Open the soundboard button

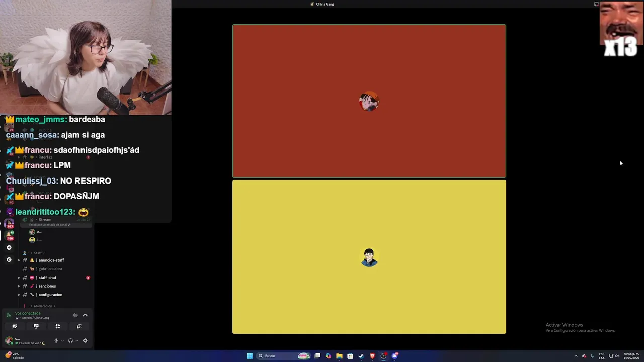tap(79, 326)
